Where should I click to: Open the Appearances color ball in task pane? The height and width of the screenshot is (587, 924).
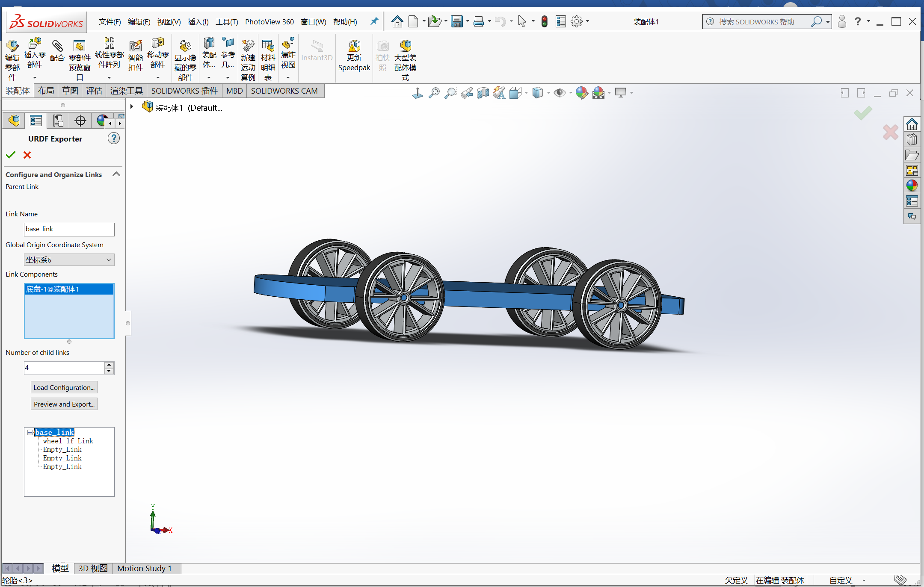pos(912,185)
